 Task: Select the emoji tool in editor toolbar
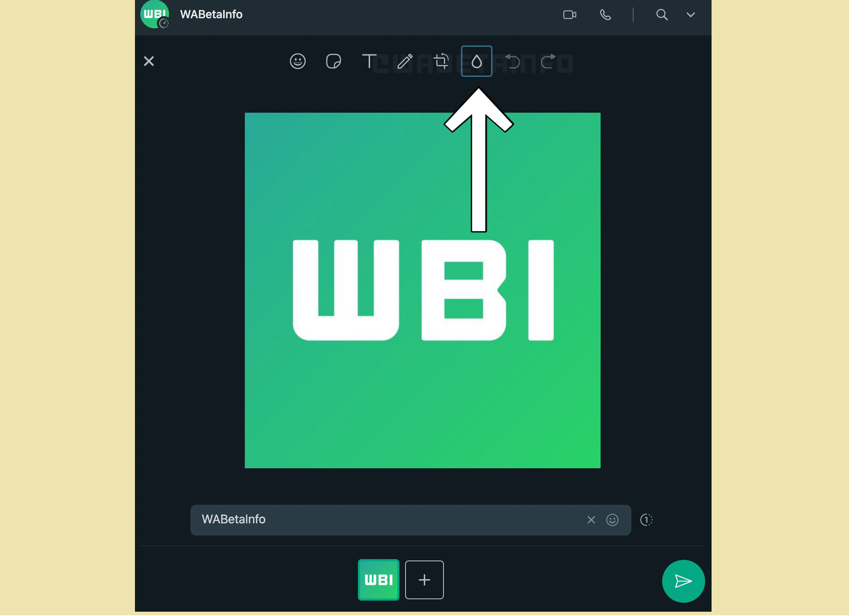297,62
